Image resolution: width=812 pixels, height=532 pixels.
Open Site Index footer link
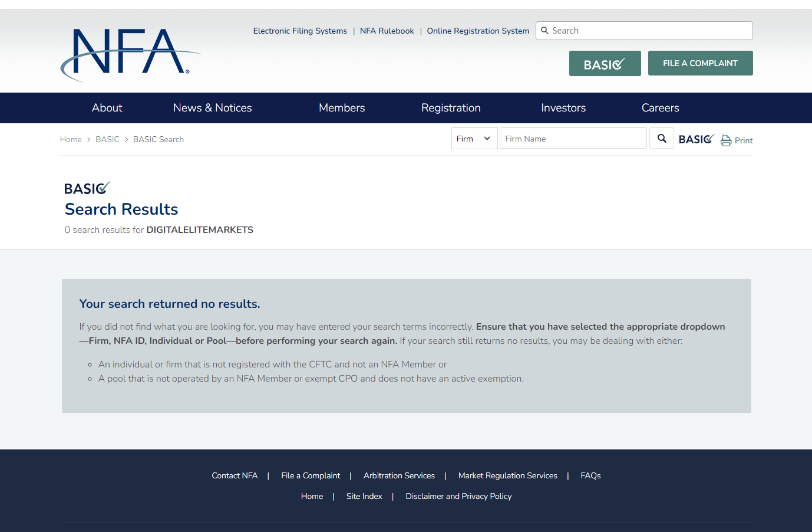pyautogui.click(x=364, y=496)
